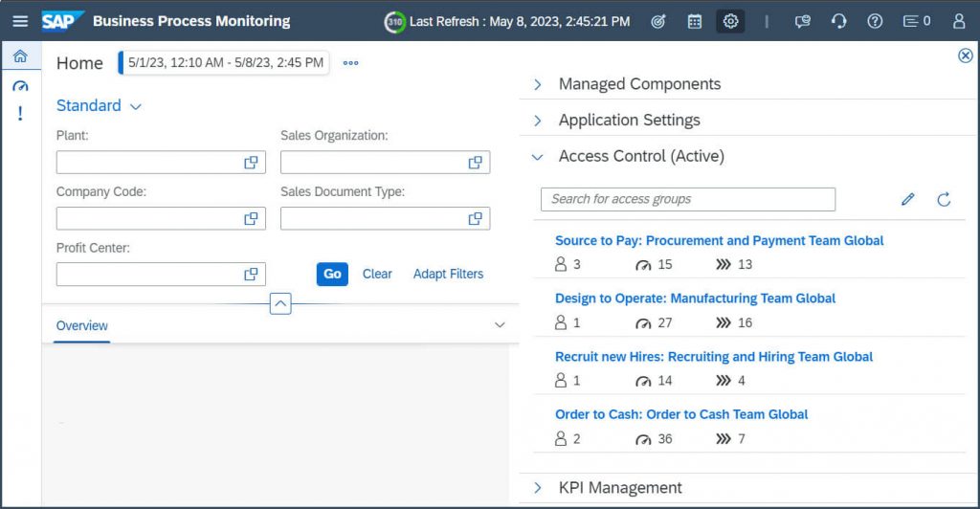Viewport: 980px width, 509px height.
Task: Click process count 16 for Design to Operate
Action: pos(734,322)
